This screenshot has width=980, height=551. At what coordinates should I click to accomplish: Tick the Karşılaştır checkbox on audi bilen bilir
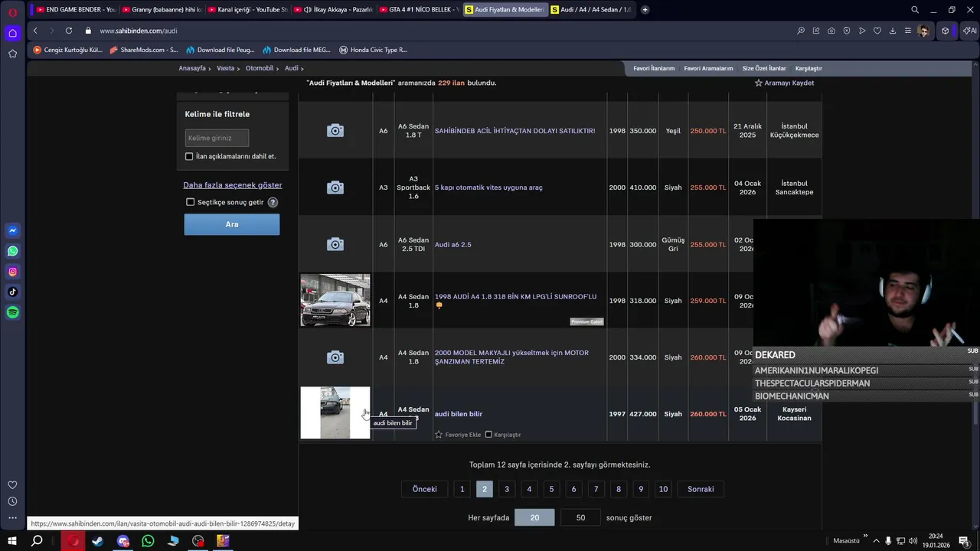[x=488, y=435]
